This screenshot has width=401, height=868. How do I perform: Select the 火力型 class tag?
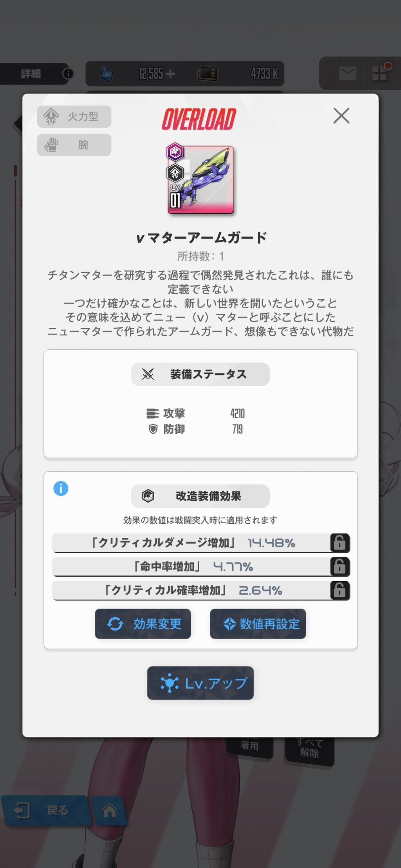74,116
